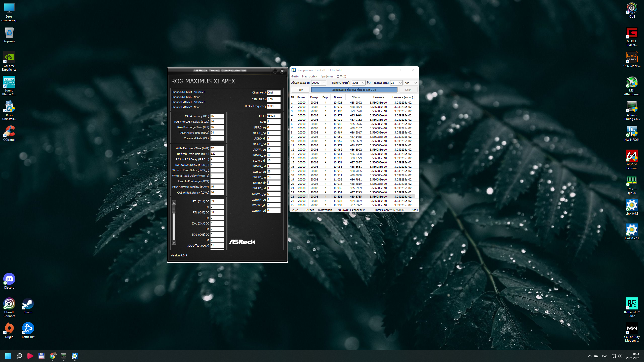644x362 pixels.
Task: Click Chrome icon in the taskbar
Action: pyautogui.click(x=53, y=356)
